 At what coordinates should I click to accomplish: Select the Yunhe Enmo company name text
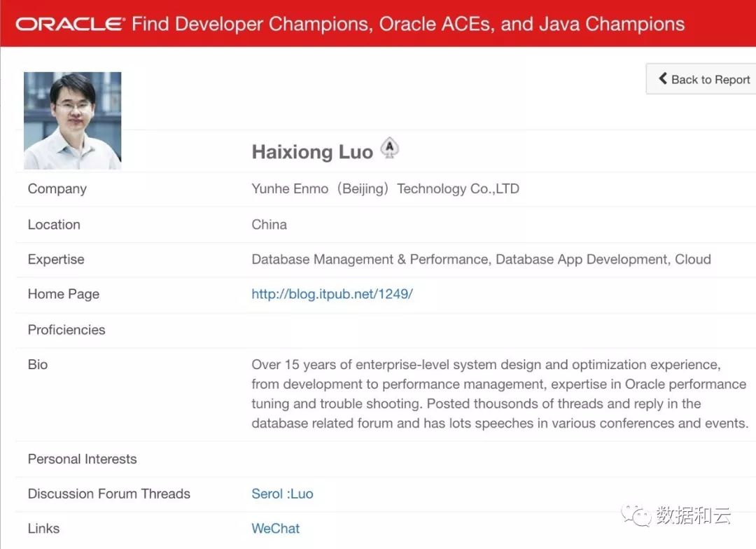(x=385, y=189)
